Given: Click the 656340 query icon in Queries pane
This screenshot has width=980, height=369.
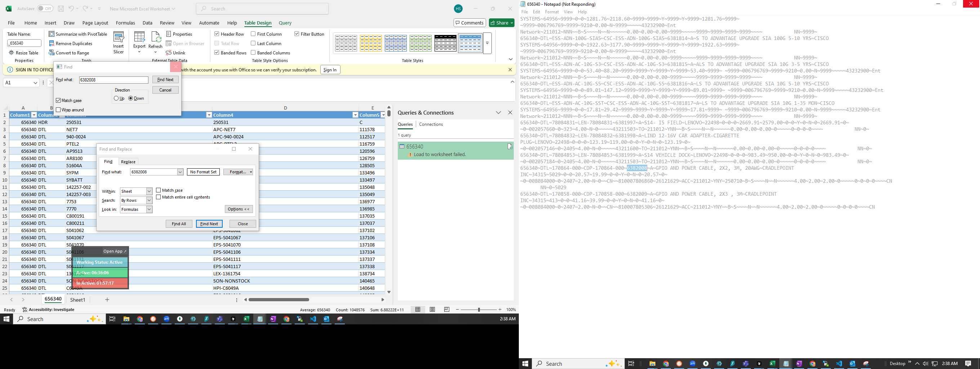Looking at the screenshot, I should pyautogui.click(x=402, y=146).
